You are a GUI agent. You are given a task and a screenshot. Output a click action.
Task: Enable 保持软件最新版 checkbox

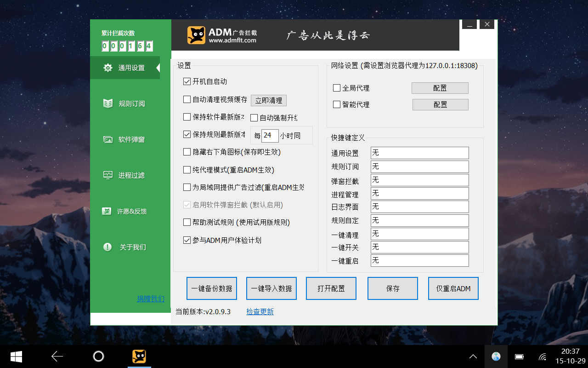(x=187, y=117)
